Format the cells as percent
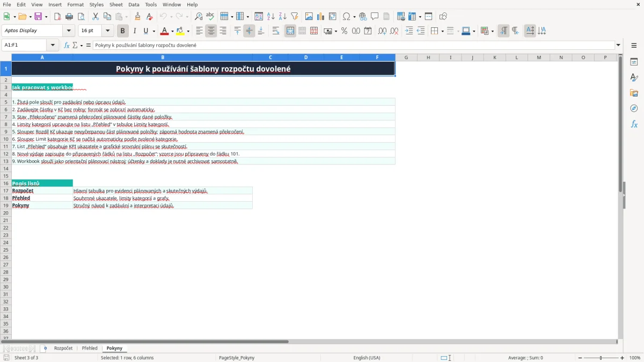644x362 pixels. (x=344, y=31)
